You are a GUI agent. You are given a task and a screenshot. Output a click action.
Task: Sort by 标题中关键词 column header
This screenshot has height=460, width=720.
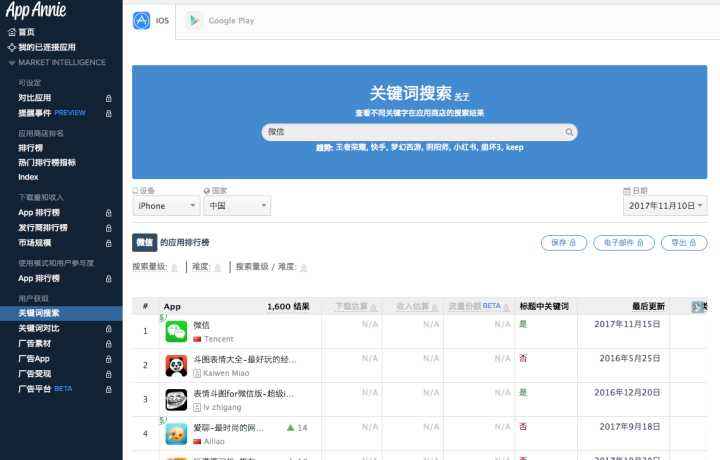(x=544, y=306)
